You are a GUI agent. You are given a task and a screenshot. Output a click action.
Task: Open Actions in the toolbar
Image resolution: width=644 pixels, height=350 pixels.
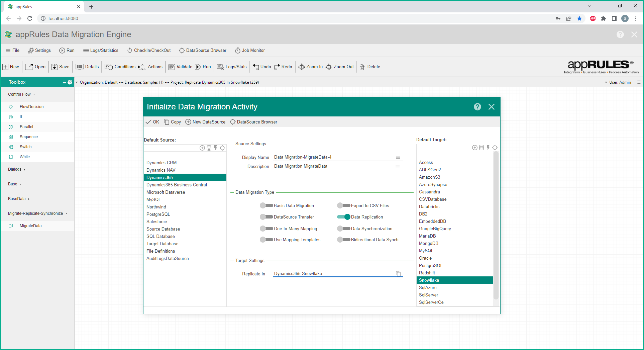150,67
